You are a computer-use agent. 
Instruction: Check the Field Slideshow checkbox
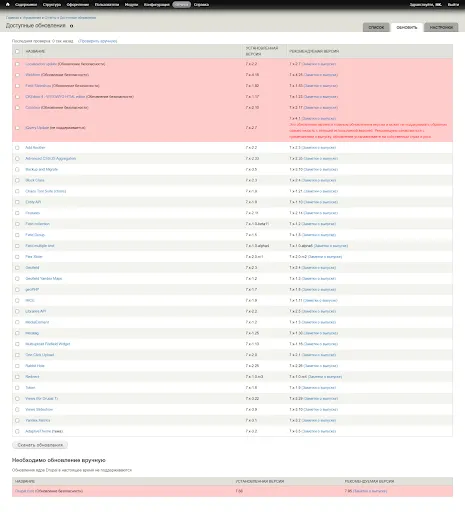pos(17,86)
